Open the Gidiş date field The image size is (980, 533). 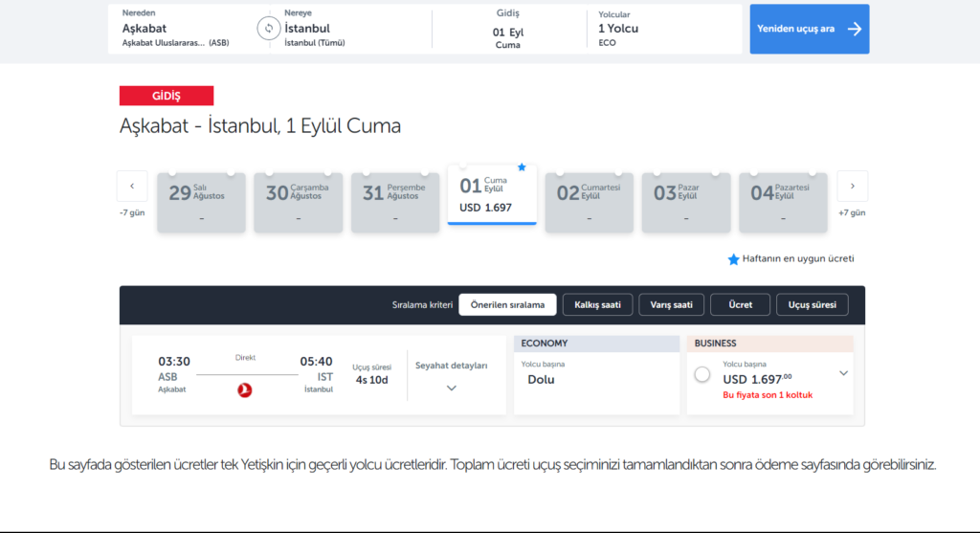508,29
